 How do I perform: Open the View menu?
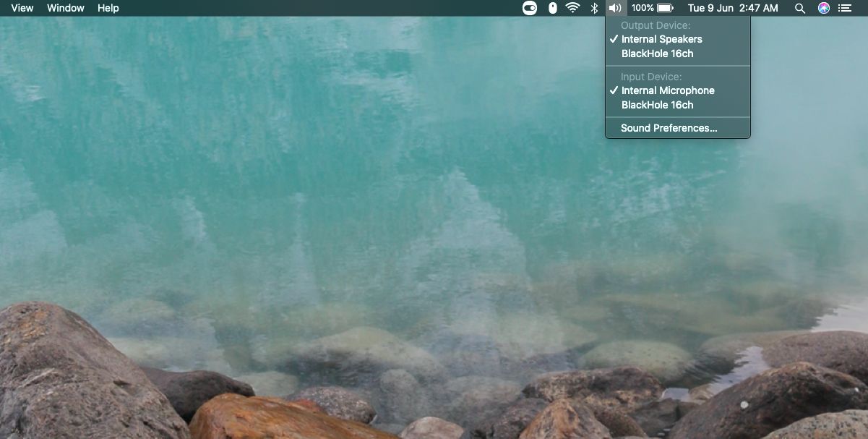point(22,8)
